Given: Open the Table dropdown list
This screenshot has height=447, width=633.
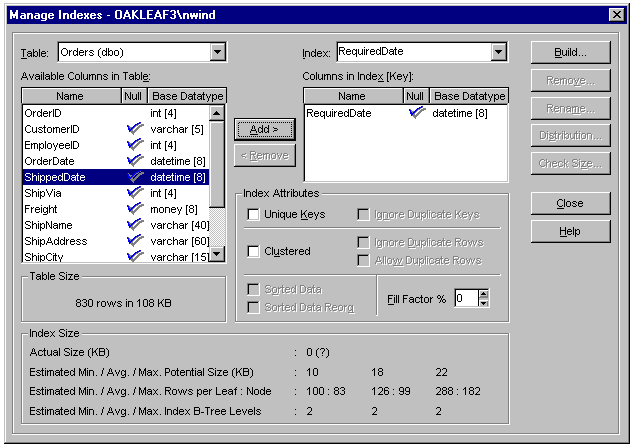Looking at the screenshot, I should (x=217, y=52).
